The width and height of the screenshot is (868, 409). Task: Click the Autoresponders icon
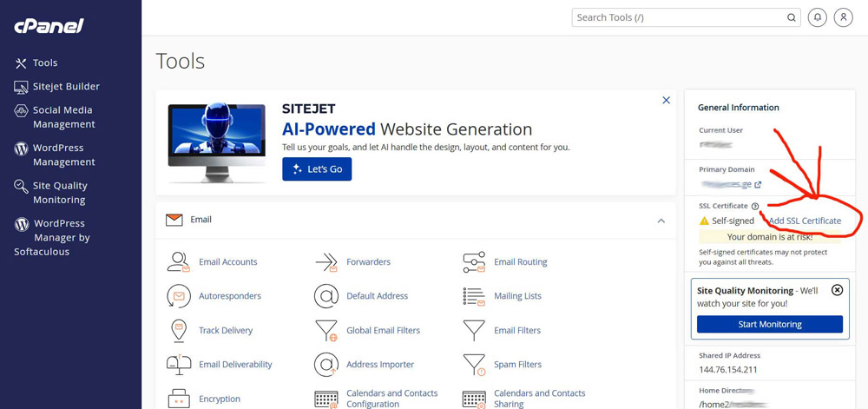click(x=178, y=296)
